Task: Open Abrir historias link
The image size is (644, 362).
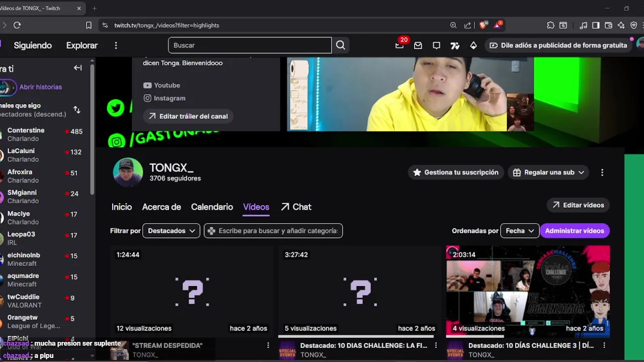Action: point(41,87)
